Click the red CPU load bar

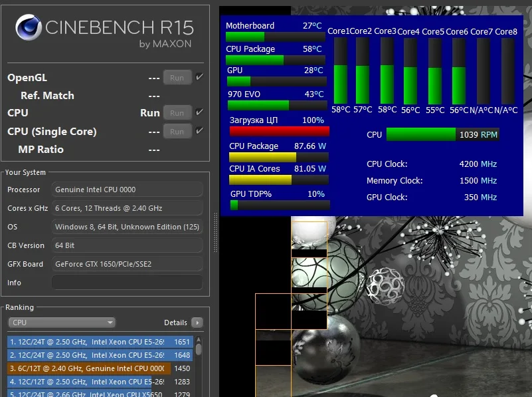pyautogui.click(x=279, y=131)
